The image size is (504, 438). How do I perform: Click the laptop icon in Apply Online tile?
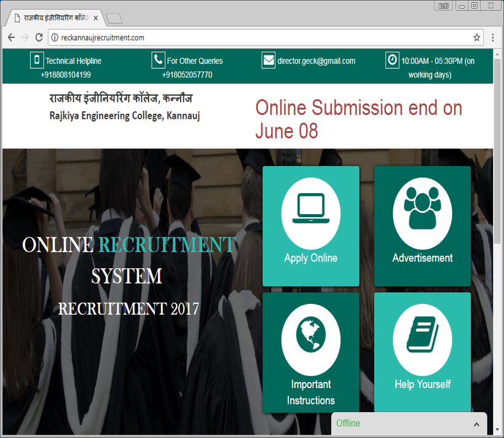point(311,208)
